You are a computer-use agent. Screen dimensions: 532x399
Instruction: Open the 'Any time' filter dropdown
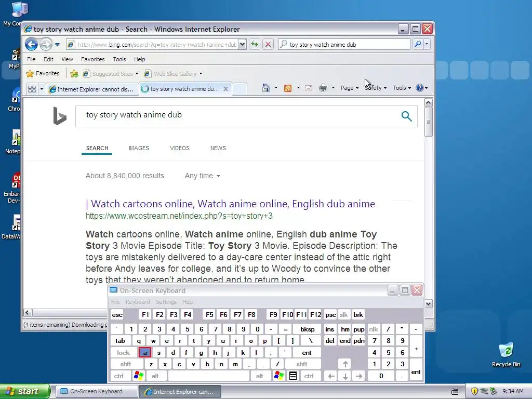click(x=203, y=176)
